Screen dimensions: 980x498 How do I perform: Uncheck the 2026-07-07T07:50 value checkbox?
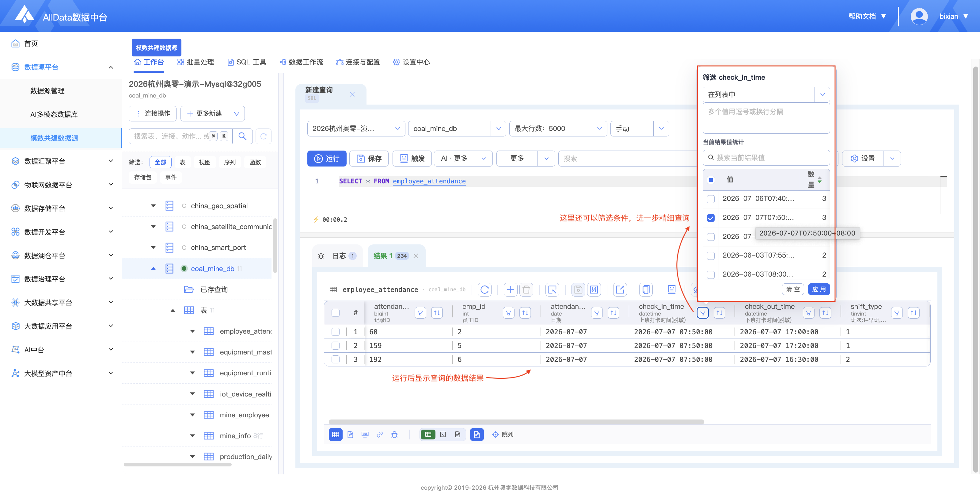[710, 218]
